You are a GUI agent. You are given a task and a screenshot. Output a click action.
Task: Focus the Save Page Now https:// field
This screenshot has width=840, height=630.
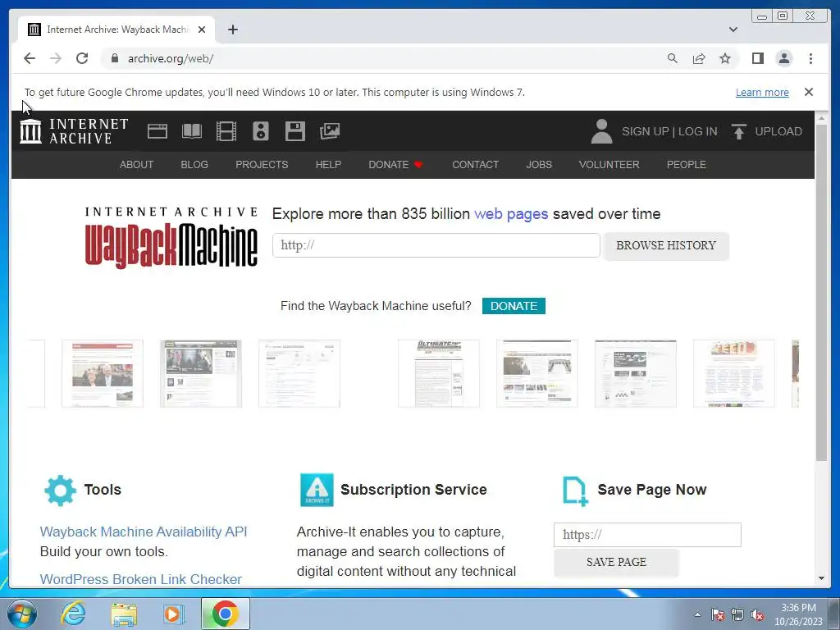(x=647, y=535)
